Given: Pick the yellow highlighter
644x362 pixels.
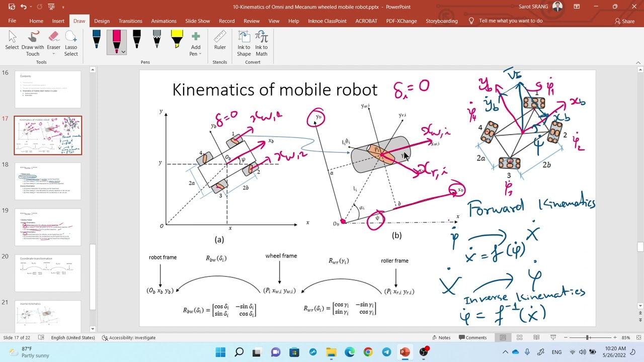Looking at the screenshot, I should coord(177,40).
